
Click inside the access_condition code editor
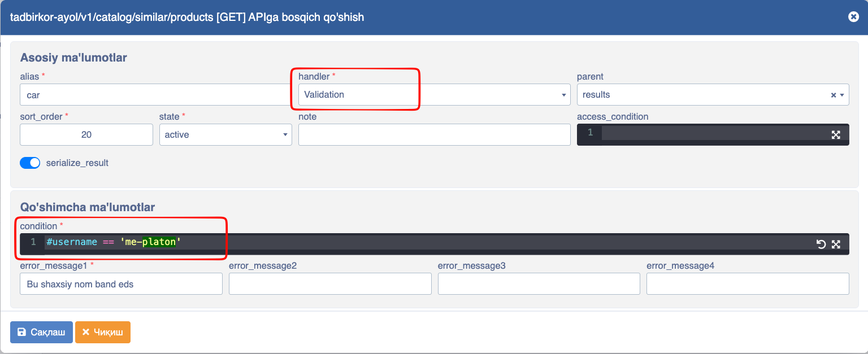coord(713,134)
